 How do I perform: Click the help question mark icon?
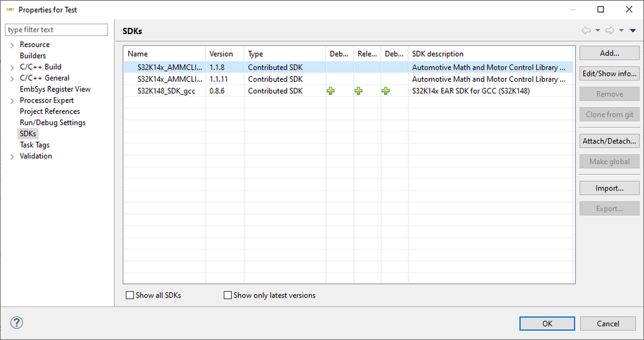[x=16, y=323]
